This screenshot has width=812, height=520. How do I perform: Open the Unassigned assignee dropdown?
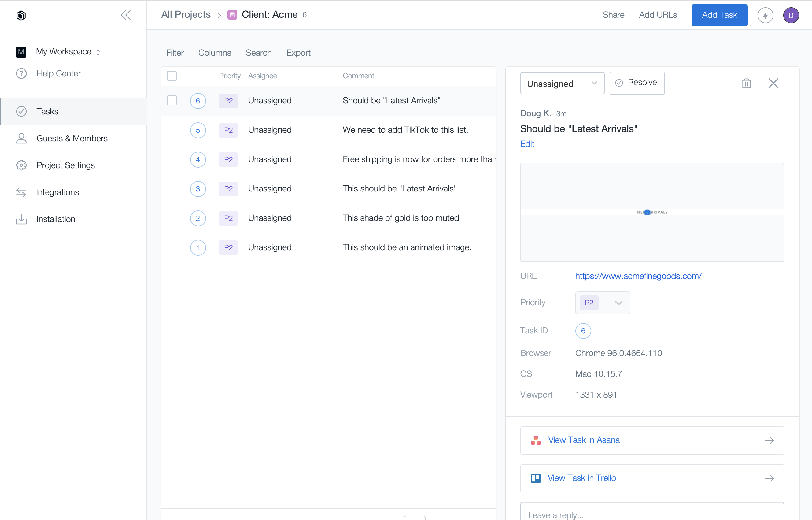(562, 84)
